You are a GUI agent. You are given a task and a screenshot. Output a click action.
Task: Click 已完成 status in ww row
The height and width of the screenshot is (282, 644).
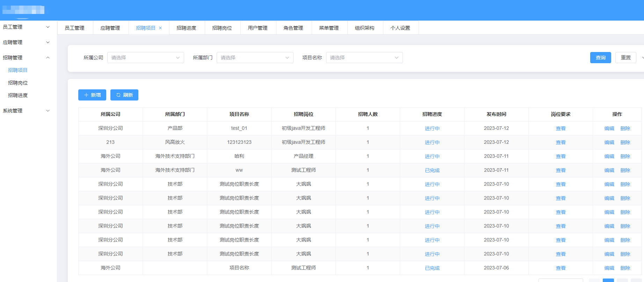tap(432, 170)
